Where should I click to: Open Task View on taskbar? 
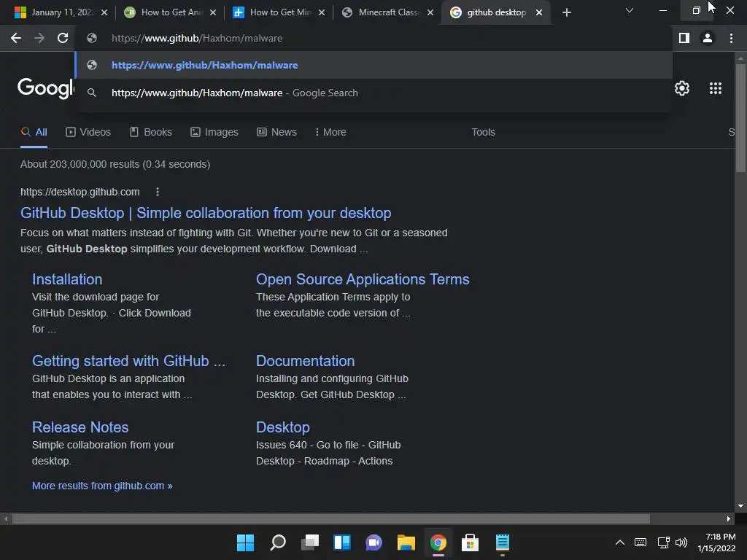click(x=310, y=542)
